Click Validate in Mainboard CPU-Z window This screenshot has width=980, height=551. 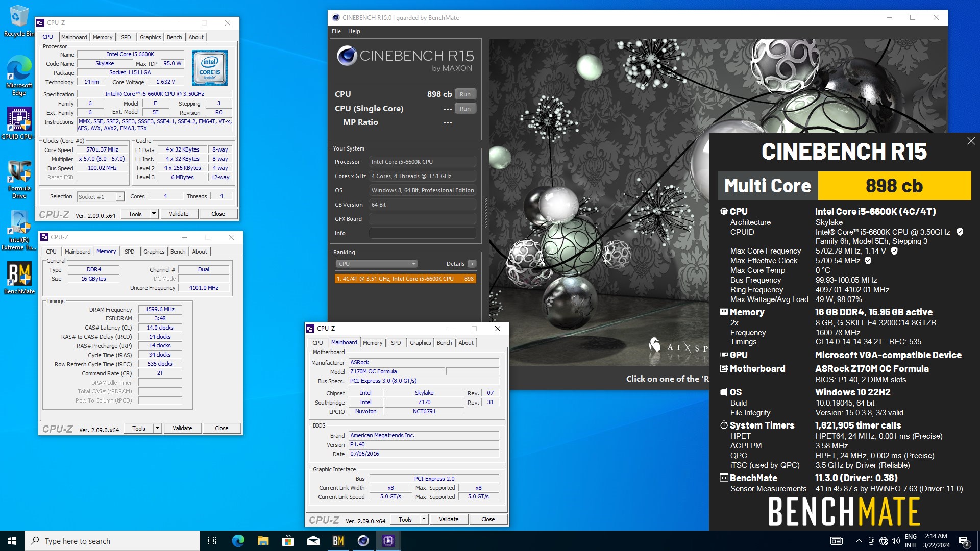coord(449,519)
